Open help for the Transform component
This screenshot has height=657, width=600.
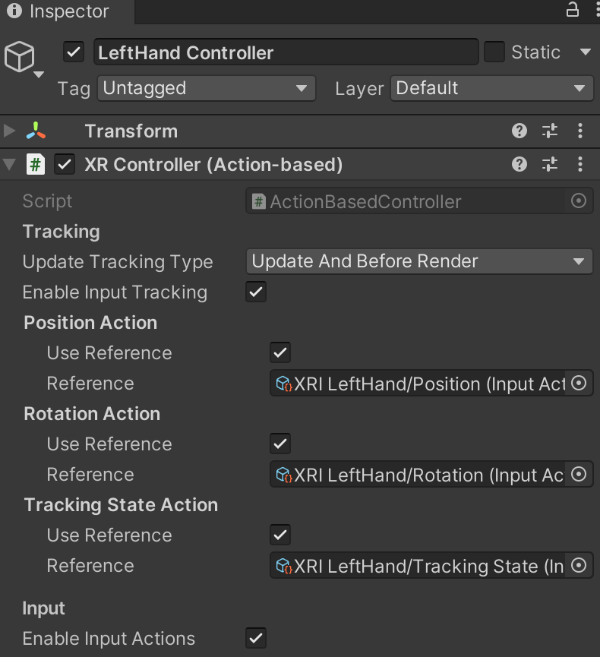pos(519,131)
